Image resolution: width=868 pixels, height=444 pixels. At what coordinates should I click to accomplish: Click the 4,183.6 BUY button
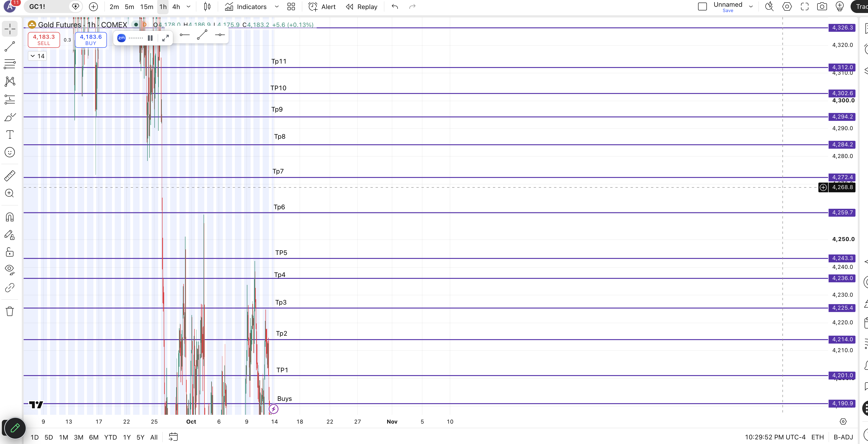pyautogui.click(x=91, y=40)
